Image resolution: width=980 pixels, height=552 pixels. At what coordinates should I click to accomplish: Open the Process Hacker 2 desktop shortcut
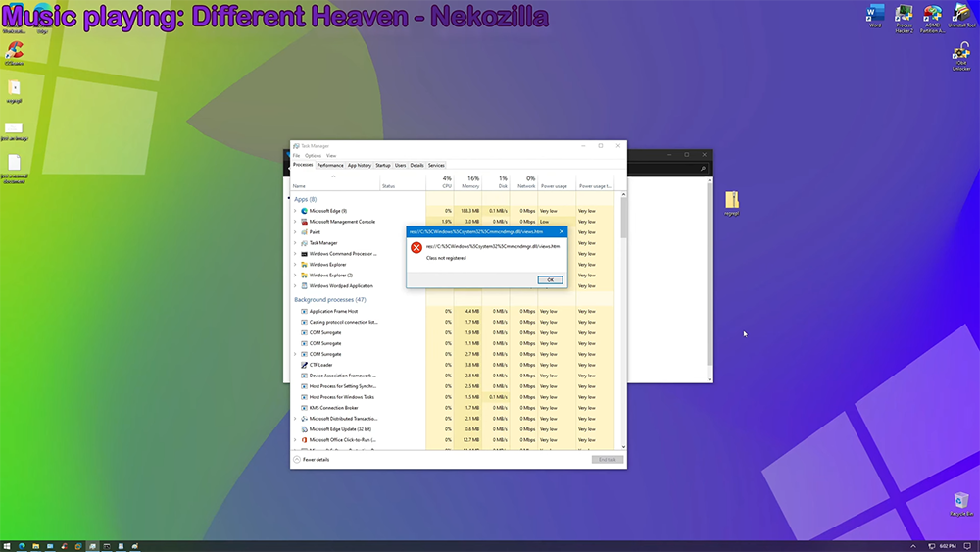[904, 18]
